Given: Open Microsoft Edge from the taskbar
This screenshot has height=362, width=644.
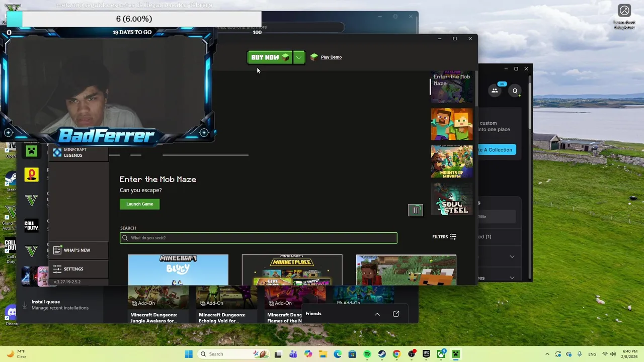Looking at the screenshot, I should tap(338, 354).
